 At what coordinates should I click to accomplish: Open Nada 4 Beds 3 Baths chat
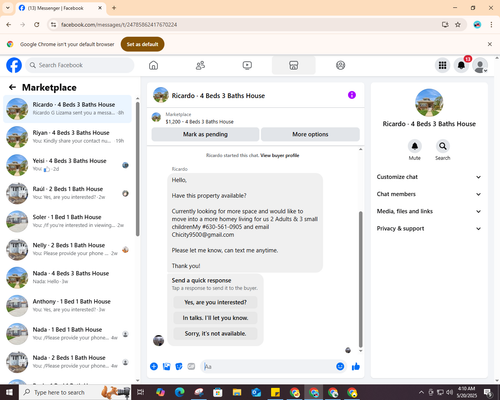click(67, 277)
